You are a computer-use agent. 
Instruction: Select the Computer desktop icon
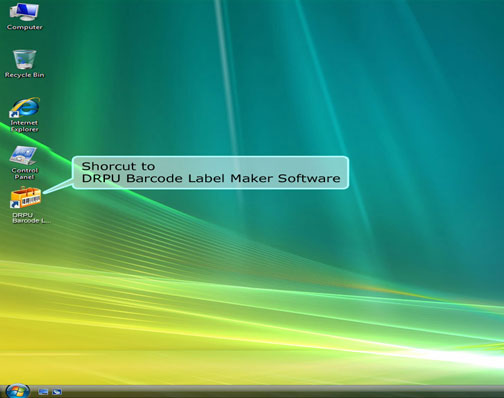(x=24, y=12)
